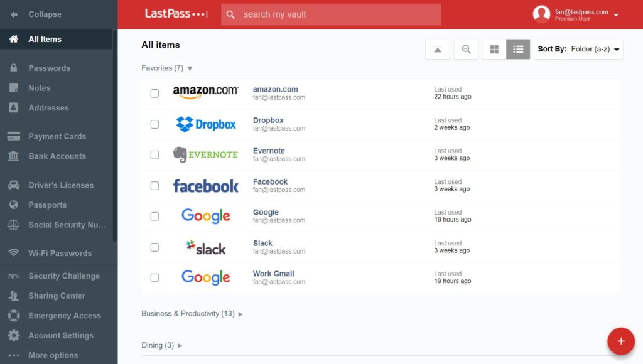The width and height of the screenshot is (643, 364).
Task: Add new item with red plus button
Action: pos(621,341)
